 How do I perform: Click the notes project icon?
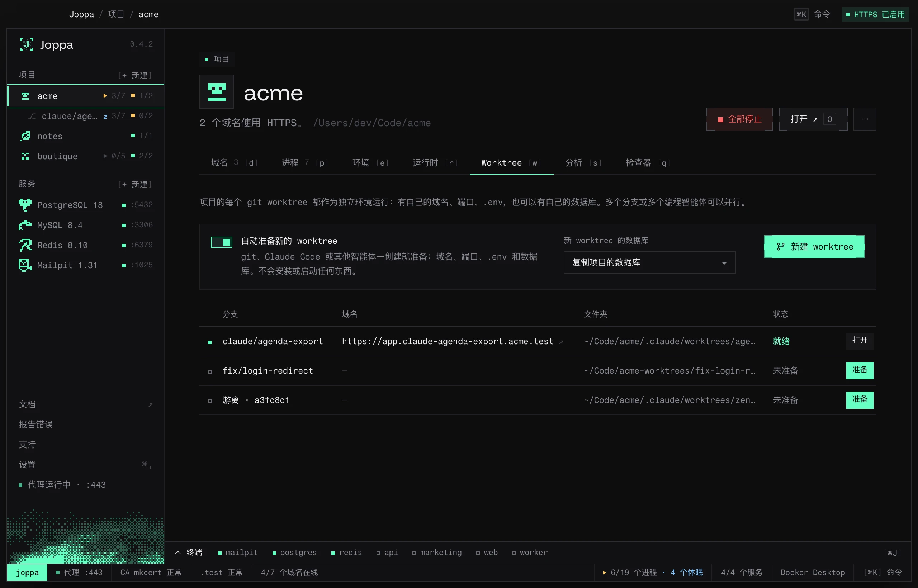click(25, 136)
